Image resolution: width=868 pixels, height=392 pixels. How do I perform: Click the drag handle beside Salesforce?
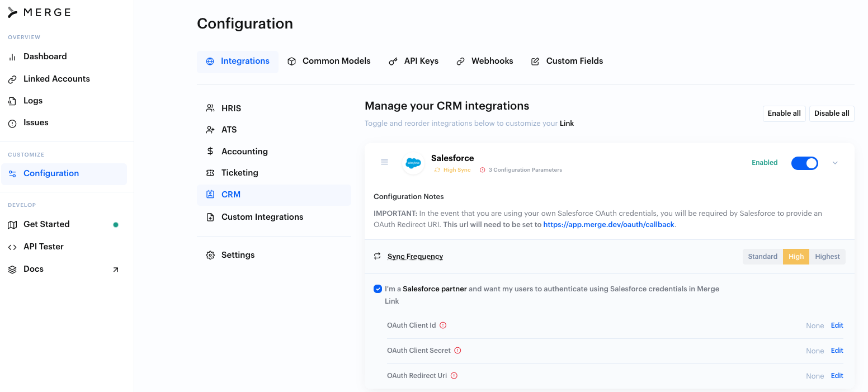click(384, 162)
